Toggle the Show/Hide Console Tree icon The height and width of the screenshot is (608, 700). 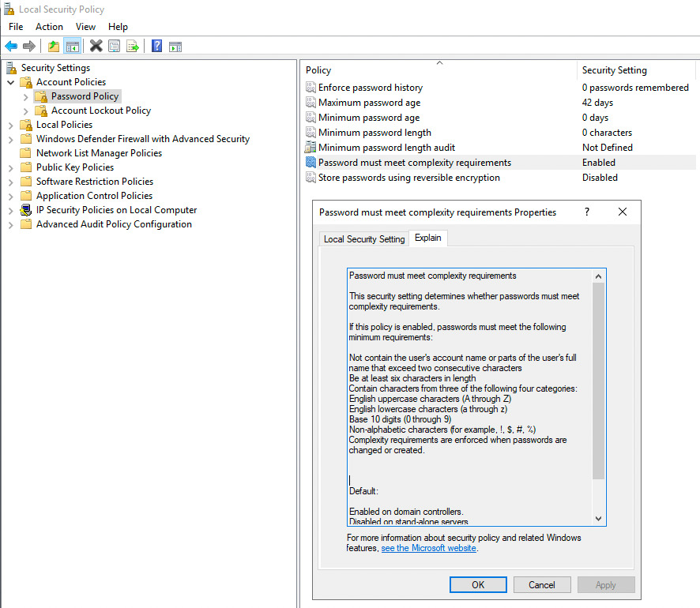(72, 46)
